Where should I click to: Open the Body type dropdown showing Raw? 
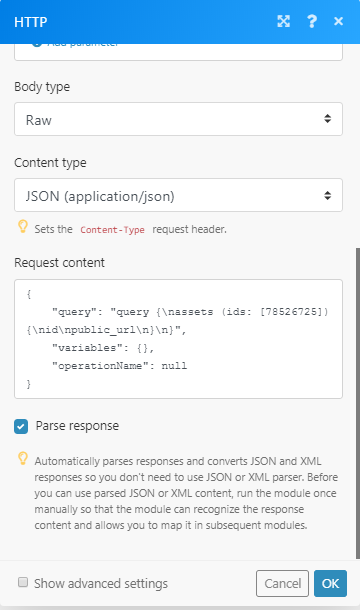click(x=178, y=119)
